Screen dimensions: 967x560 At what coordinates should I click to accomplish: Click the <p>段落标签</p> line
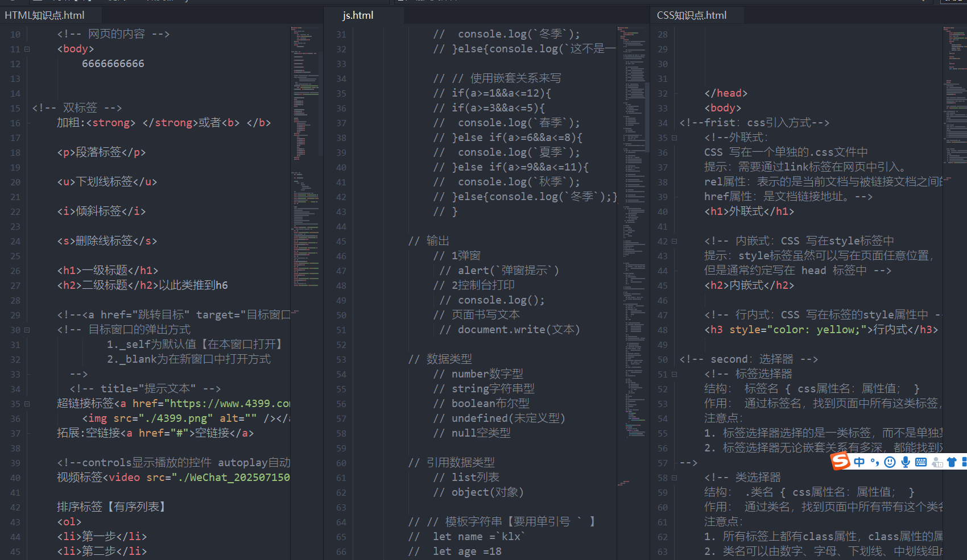(x=101, y=152)
